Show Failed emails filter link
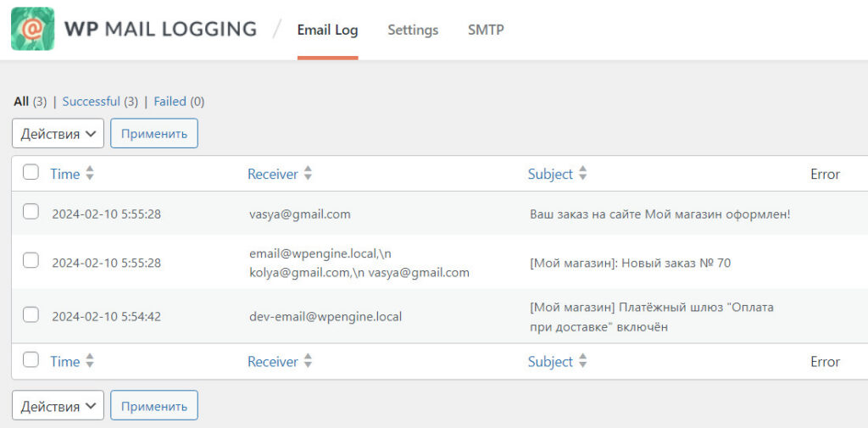Image resolution: width=868 pixels, height=428 pixels. pos(170,102)
